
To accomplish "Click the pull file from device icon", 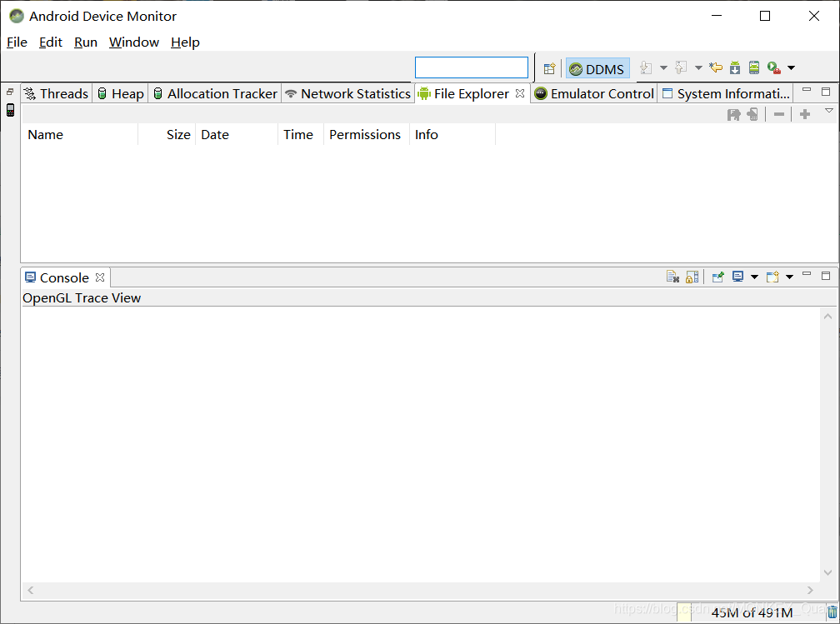I will 734,114.
